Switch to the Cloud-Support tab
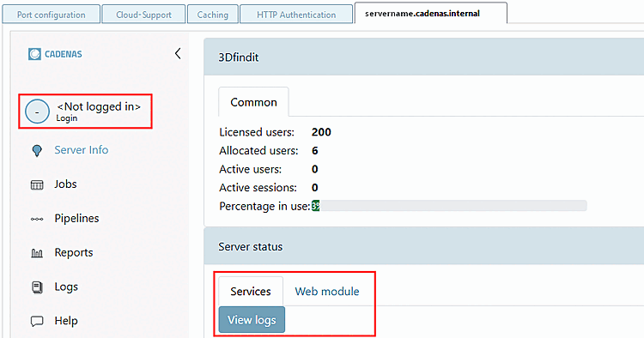Viewport: 644px width, 338px height. pos(143,15)
